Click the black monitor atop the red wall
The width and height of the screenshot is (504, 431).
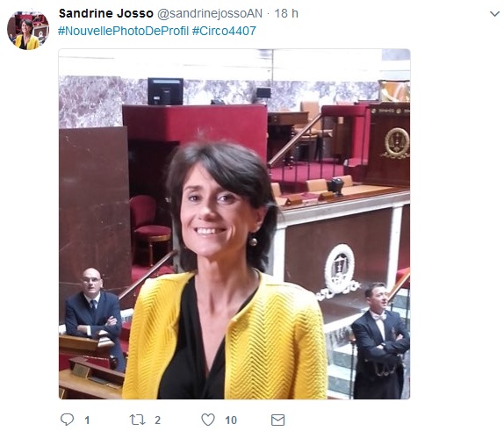165,91
